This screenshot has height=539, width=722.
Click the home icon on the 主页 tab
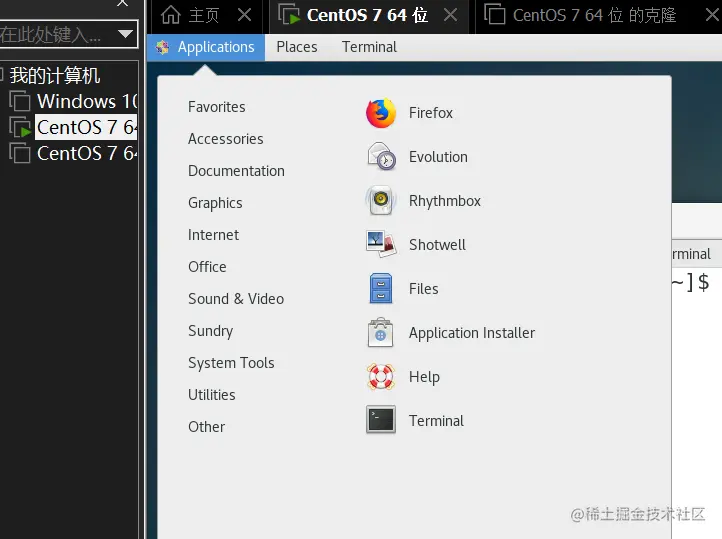coord(171,15)
